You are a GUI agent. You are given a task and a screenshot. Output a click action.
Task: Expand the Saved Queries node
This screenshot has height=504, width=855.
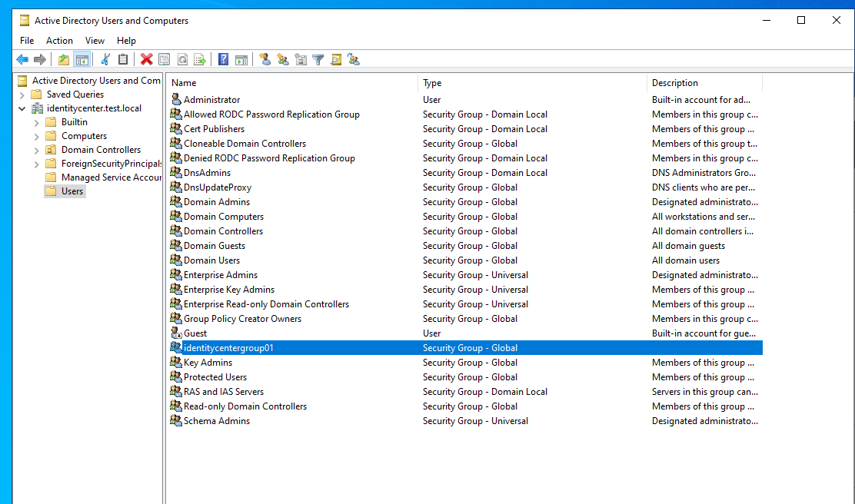coord(22,94)
